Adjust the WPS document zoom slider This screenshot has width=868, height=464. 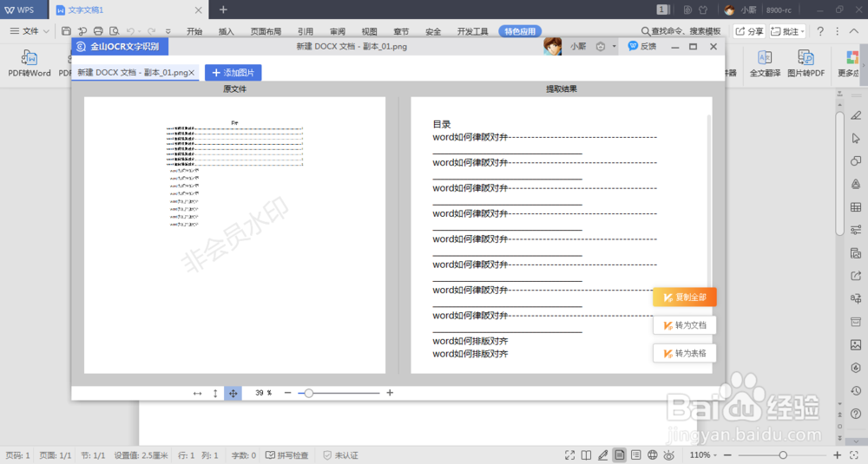tap(783, 455)
